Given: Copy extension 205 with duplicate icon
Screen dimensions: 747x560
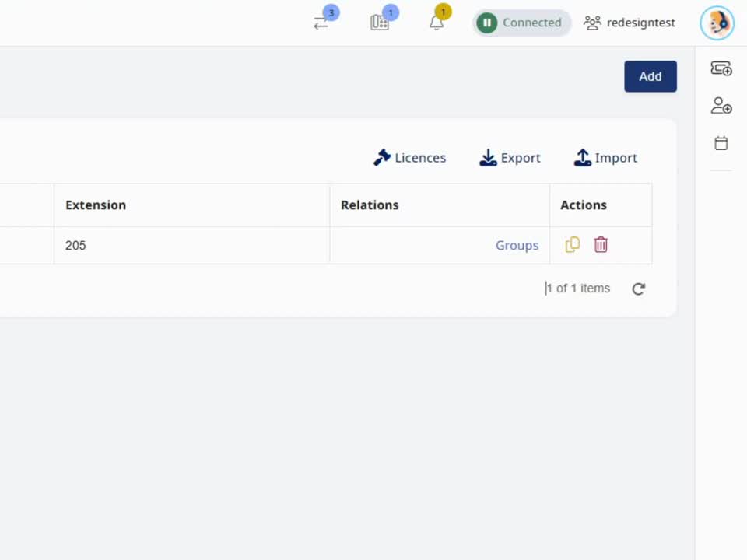Looking at the screenshot, I should tap(572, 245).
